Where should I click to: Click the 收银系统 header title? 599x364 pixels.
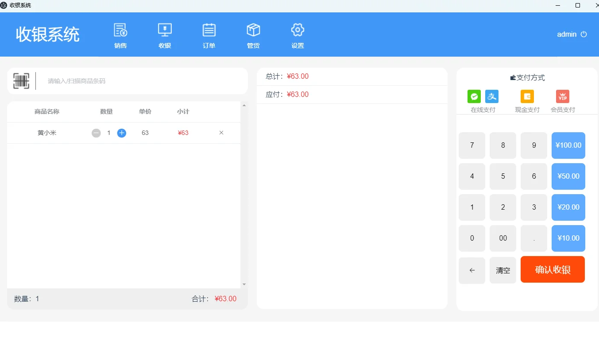(48, 34)
